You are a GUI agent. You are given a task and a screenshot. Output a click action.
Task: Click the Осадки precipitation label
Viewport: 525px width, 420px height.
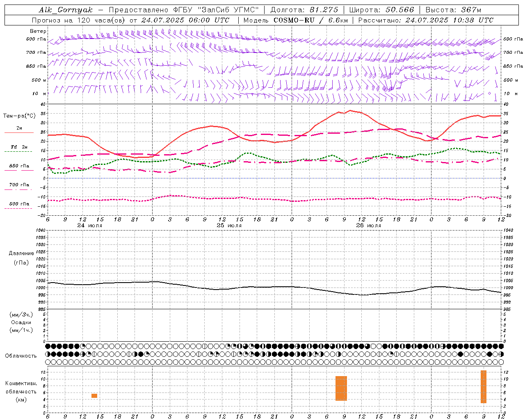point(21,322)
